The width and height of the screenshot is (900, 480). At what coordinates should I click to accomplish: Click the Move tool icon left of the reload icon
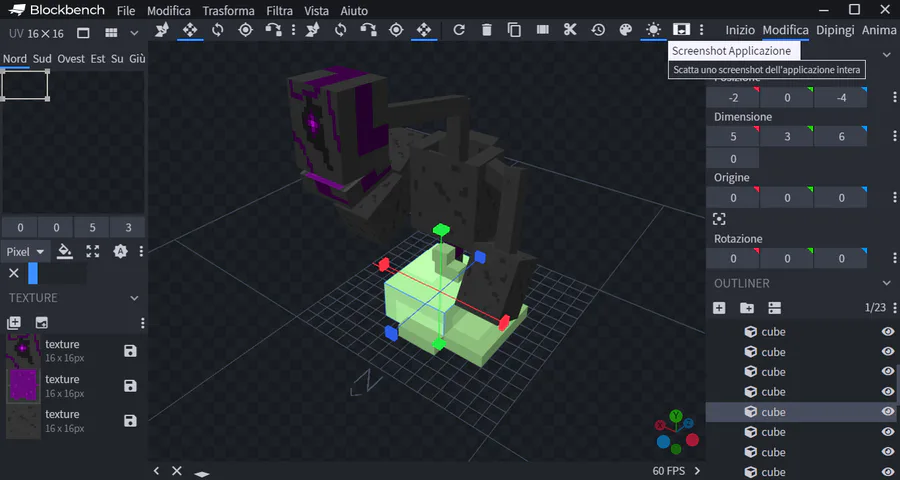click(x=424, y=29)
